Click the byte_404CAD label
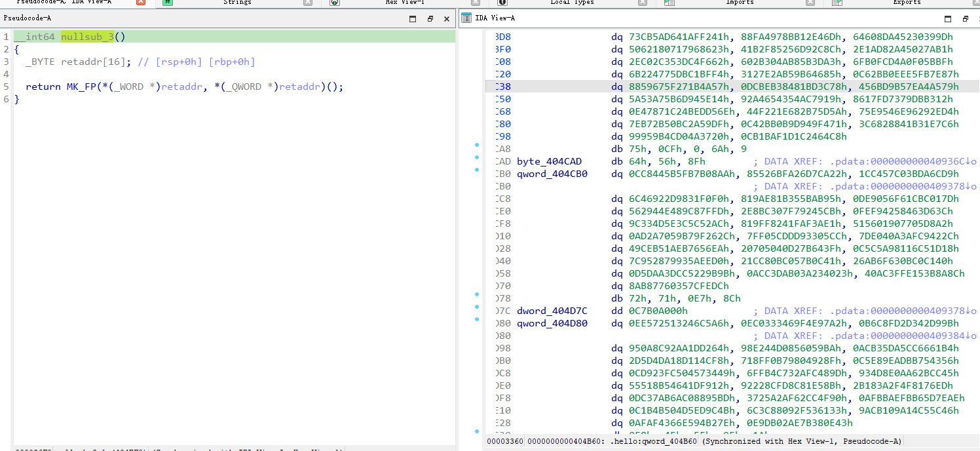Screen dimensions: 980x451 tap(549, 161)
